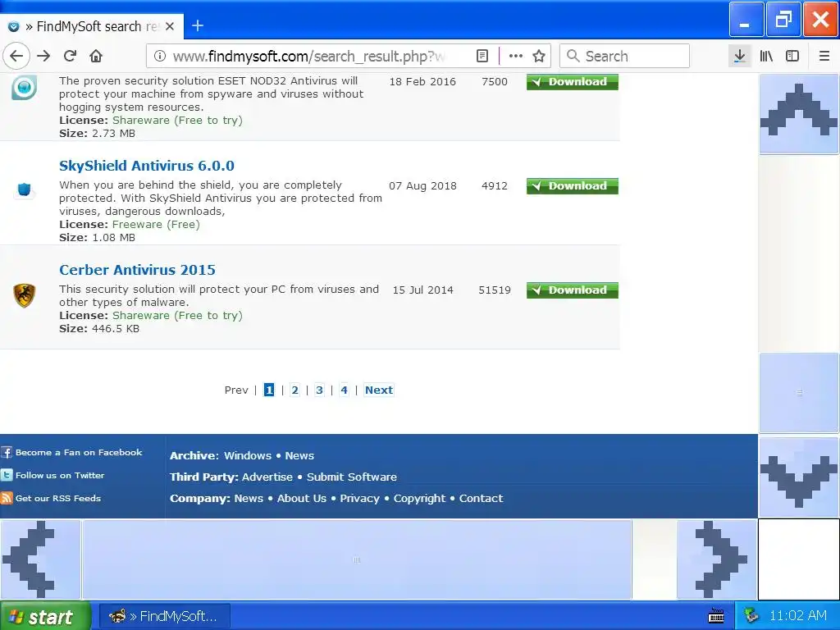The width and height of the screenshot is (840, 630).
Task: Open a new browser tab
Action: [198, 25]
